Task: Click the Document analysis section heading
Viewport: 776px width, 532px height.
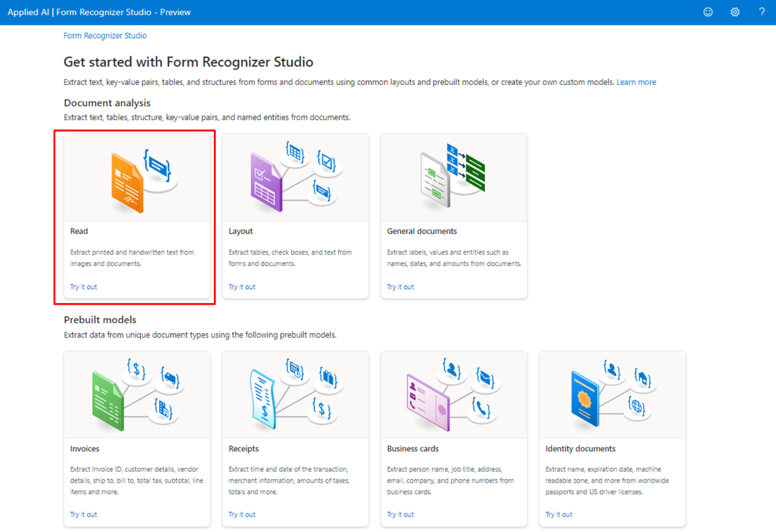Action: point(107,103)
